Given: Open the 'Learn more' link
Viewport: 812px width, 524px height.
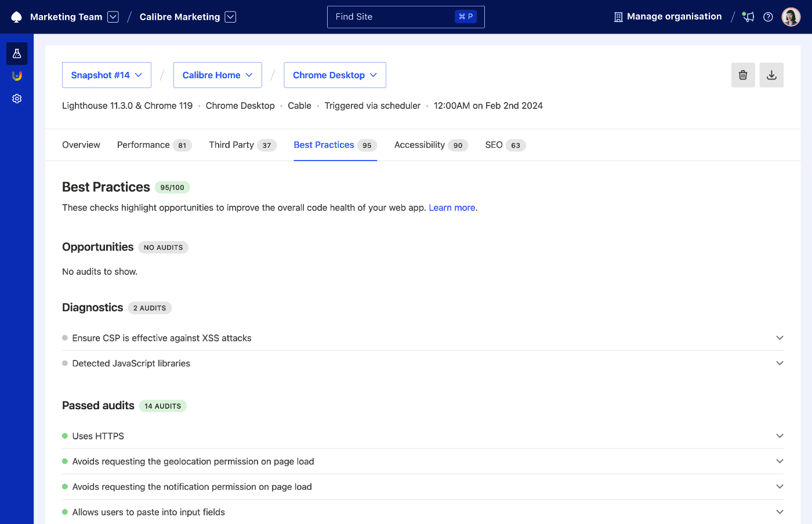Looking at the screenshot, I should pos(452,208).
